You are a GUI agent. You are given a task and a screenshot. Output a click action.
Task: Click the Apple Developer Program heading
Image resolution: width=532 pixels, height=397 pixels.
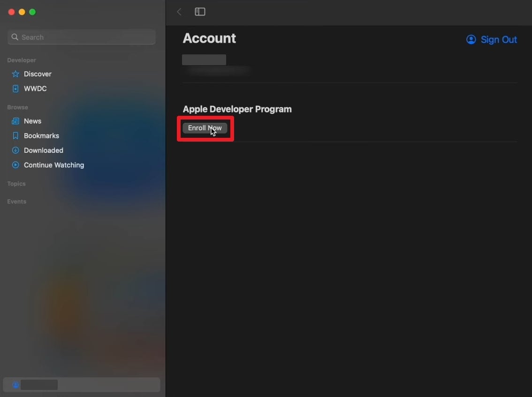click(x=237, y=109)
